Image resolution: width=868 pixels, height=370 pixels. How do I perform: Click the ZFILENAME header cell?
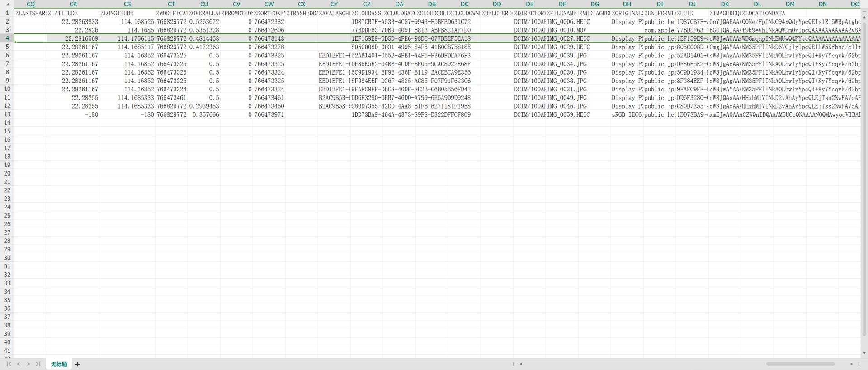(562, 13)
